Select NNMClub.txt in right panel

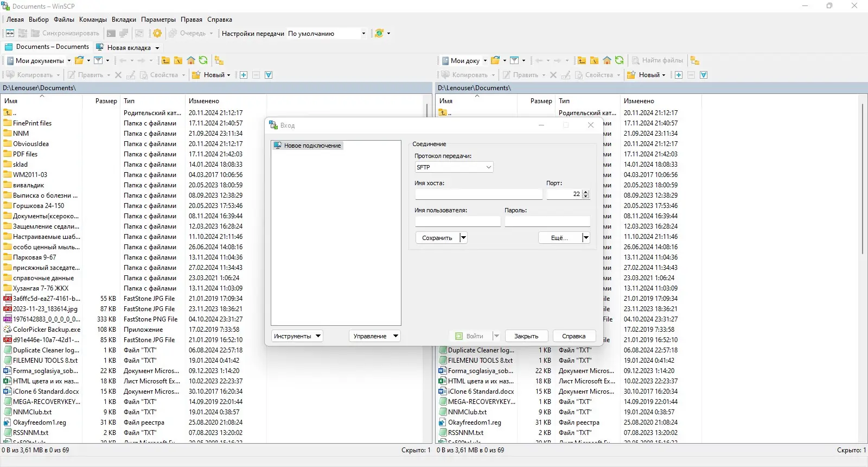467,412
